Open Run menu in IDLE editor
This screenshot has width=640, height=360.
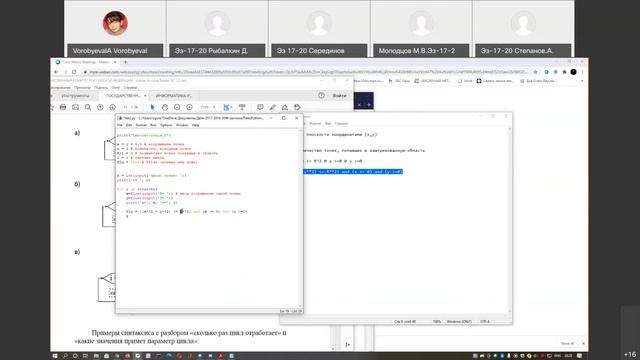pyautogui.click(x=153, y=125)
